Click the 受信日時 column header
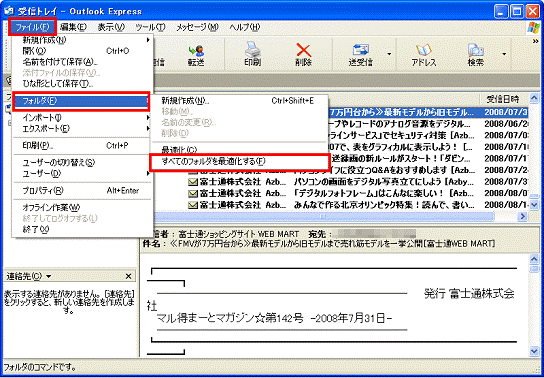This screenshot has height=378, width=544. (x=503, y=100)
